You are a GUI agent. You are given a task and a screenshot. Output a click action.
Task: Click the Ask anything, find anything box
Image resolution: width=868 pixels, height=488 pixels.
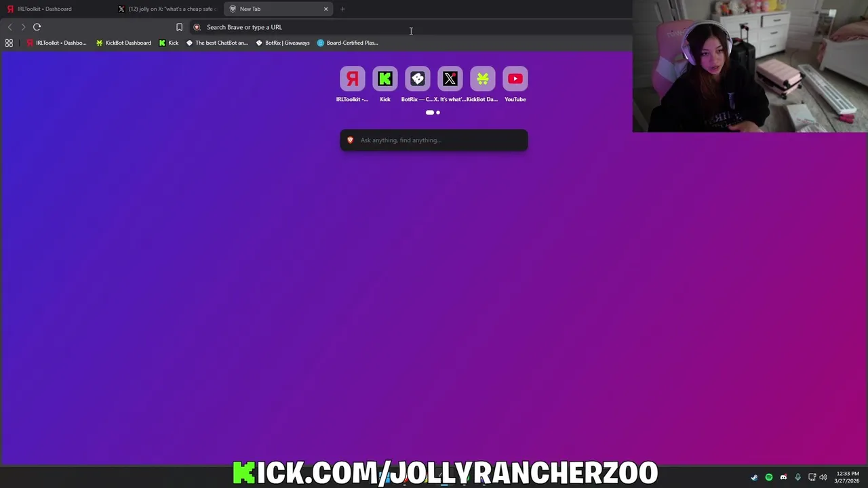(x=434, y=140)
